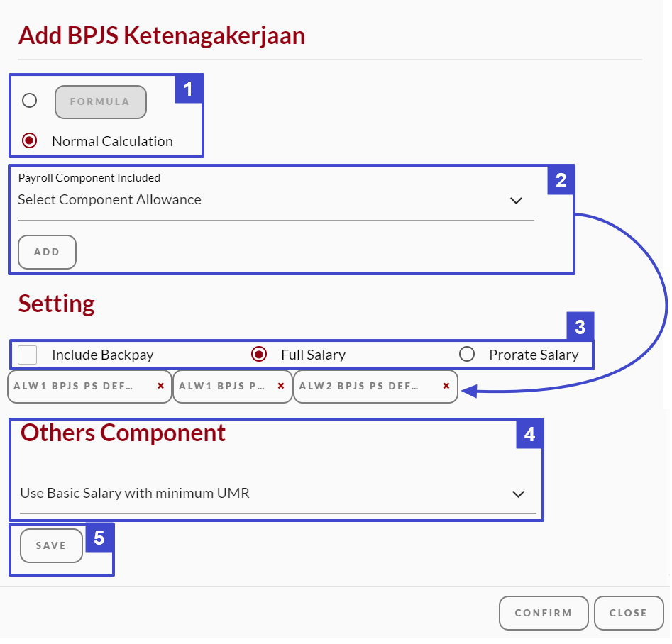Click the CLOSE button
The height and width of the screenshot is (644, 672).
[x=629, y=614]
